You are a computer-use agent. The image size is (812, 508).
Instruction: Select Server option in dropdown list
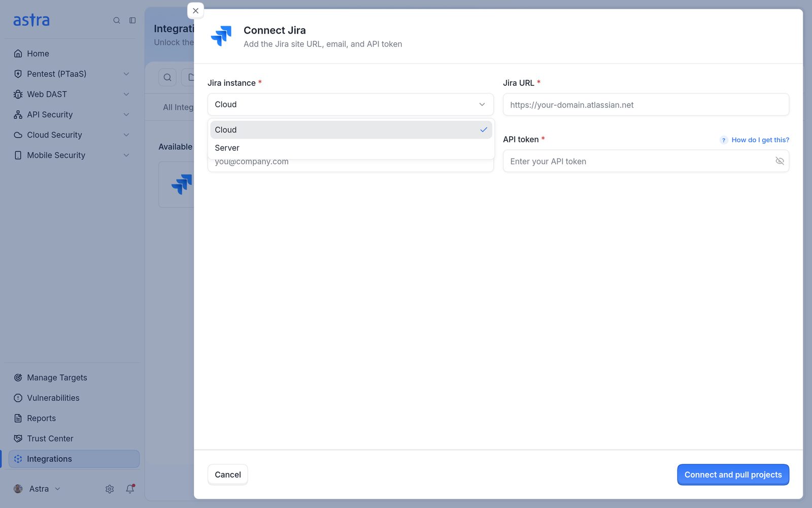point(351,148)
